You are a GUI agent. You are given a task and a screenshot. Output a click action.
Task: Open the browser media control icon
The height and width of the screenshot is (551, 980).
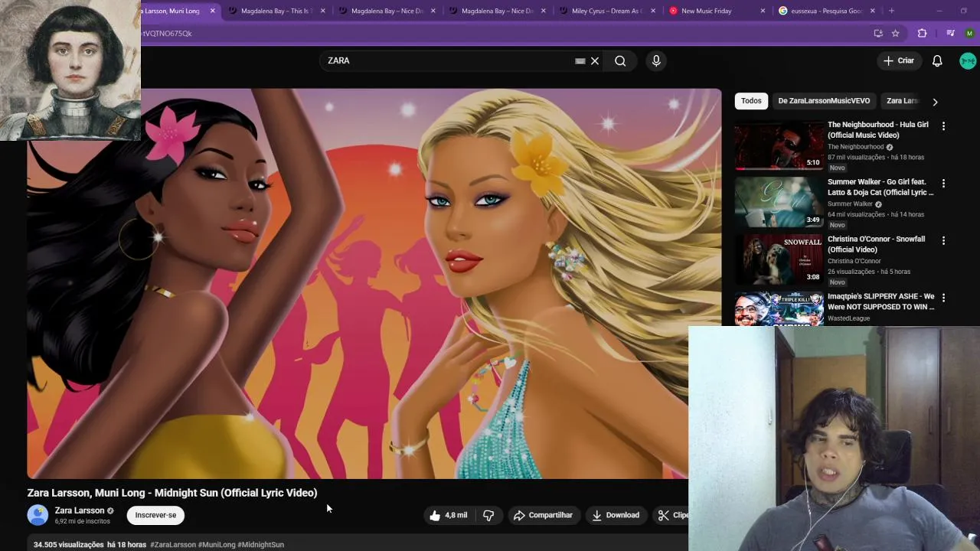coord(950,33)
